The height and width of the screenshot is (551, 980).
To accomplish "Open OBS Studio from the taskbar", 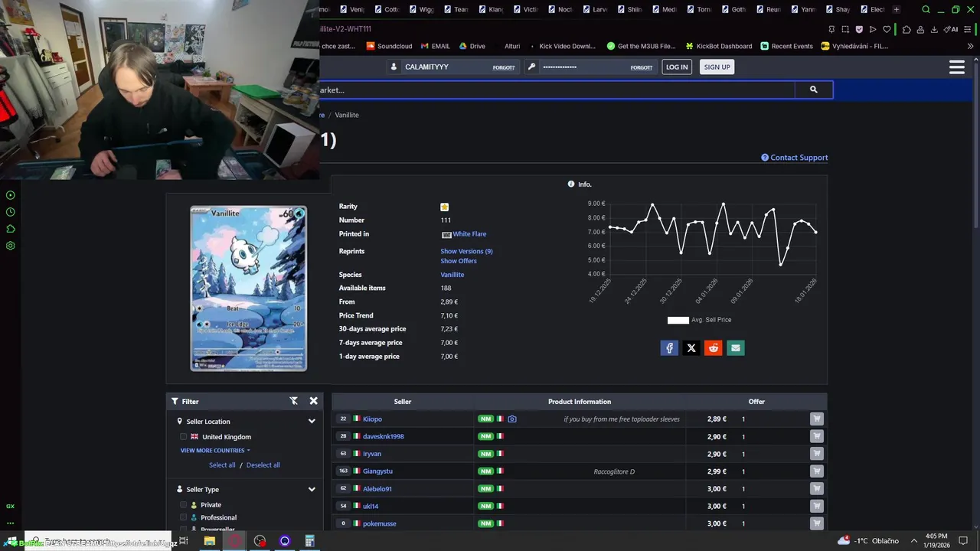I will 260,541.
